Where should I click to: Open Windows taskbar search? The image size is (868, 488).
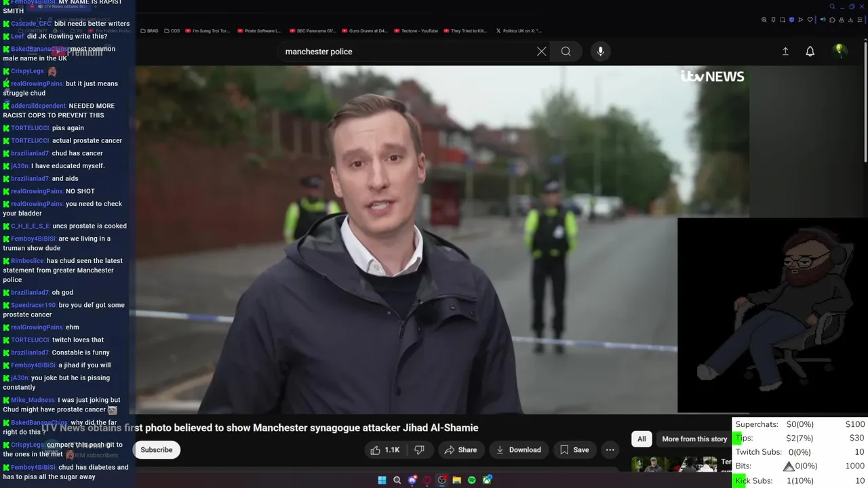point(397,481)
